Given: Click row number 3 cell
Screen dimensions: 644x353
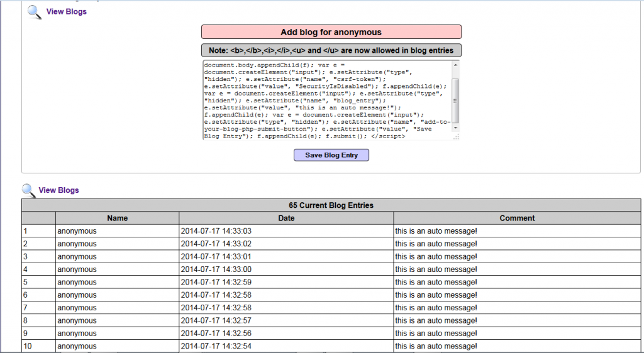Looking at the screenshot, I should [38, 257].
